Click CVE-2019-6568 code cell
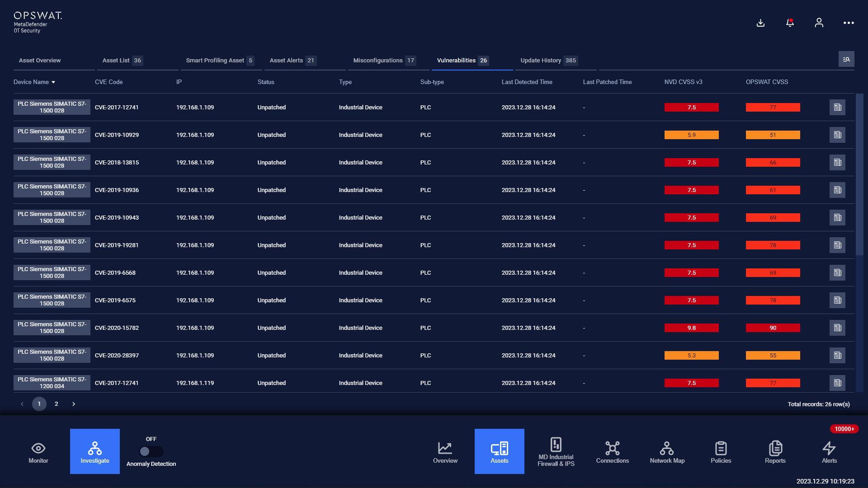Screen dimensions: 868x488 (x=115, y=273)
